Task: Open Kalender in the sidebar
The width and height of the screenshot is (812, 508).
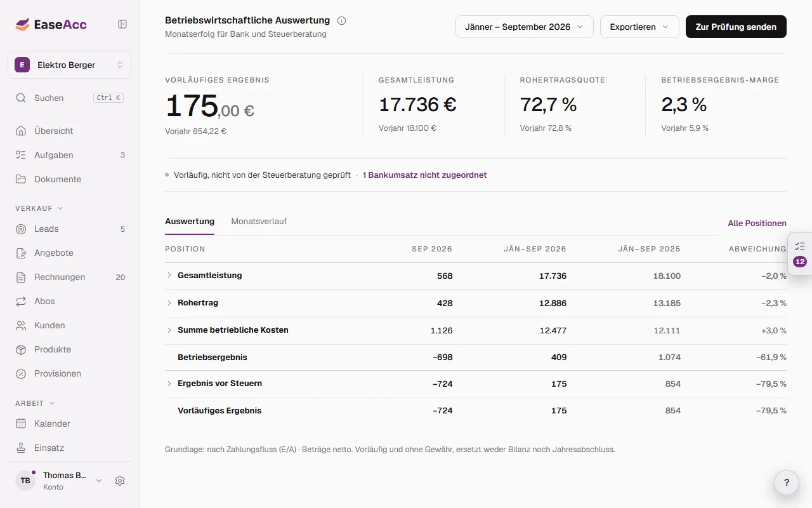Action: tap(70, 424)
